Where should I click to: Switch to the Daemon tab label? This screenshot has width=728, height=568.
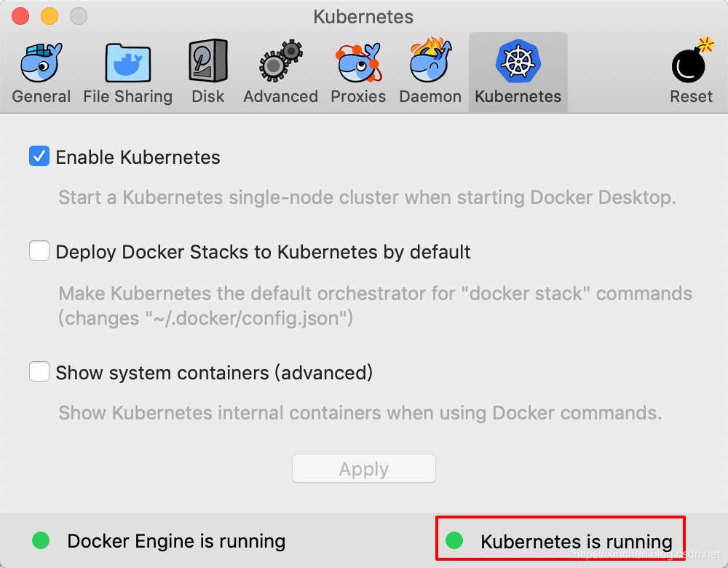(430, 97)
